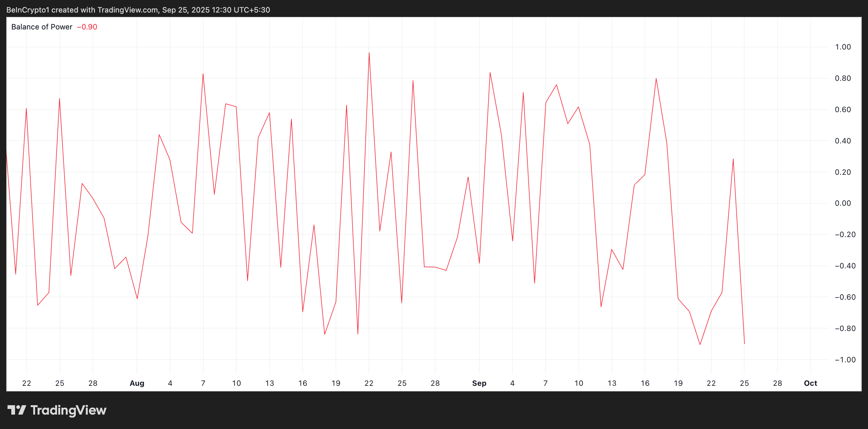Click date 25 under September on axis
868x429 pixels.
(x=744, y=383)
